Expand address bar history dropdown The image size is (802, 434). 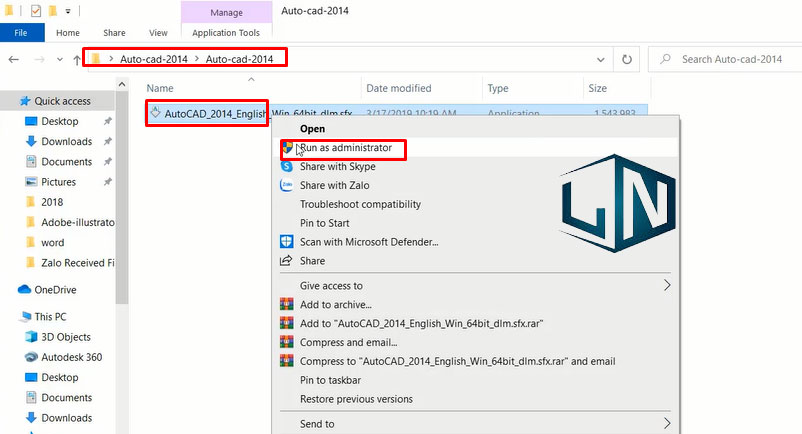pyautogui.click(x=600, y=60)
